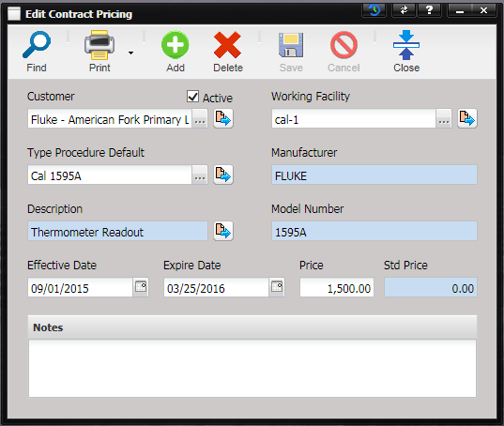Open the Working Facility lookup ellipsis button
The width and height of the screenshot is (504, 426).
pyautogui.click(x=444, y=118)
